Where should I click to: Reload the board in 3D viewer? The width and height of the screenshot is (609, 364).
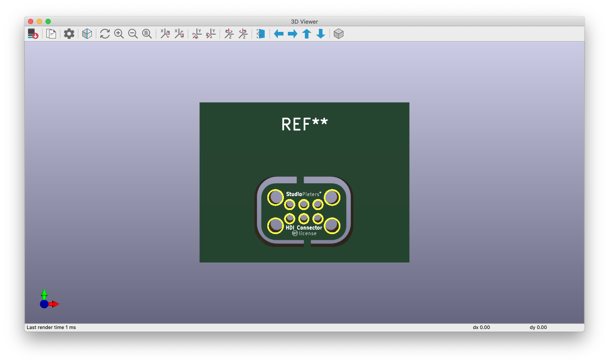click(x=33, y=34)
